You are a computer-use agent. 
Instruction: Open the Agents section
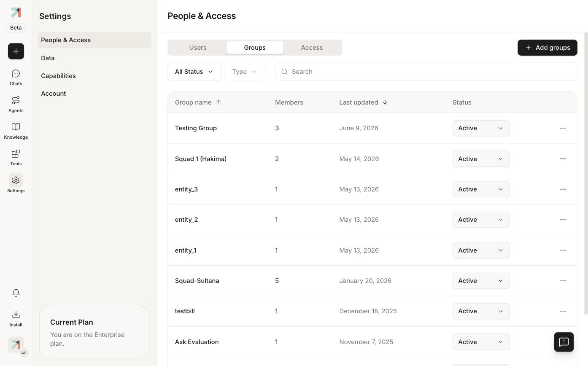pyautogui.click(x=16, y=104)
